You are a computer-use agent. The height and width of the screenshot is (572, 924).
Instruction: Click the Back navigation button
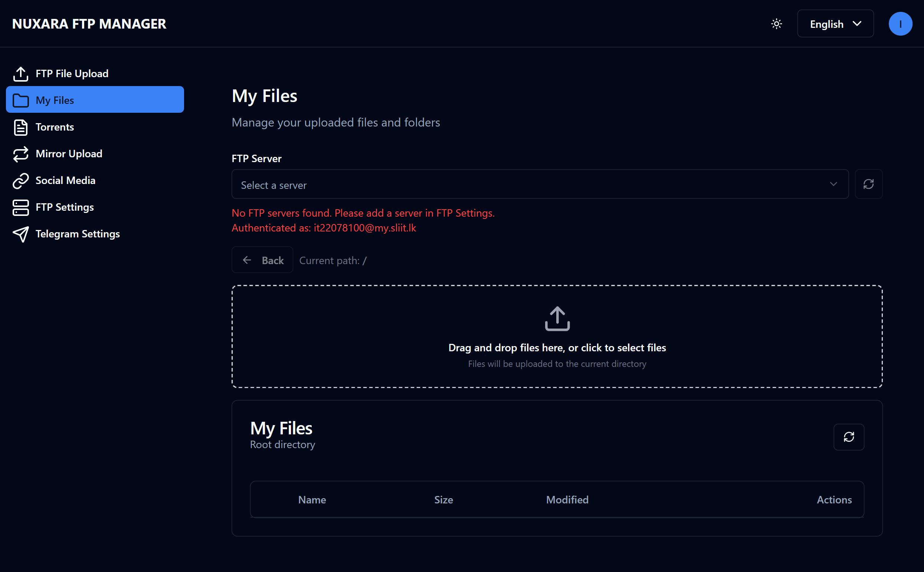(263, 260)
